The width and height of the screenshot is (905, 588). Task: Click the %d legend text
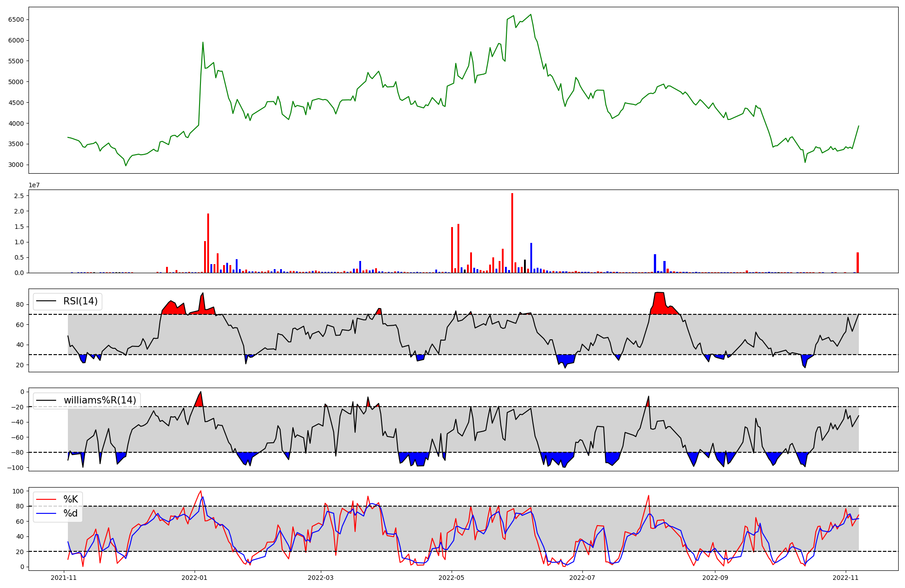pos(71,513)
